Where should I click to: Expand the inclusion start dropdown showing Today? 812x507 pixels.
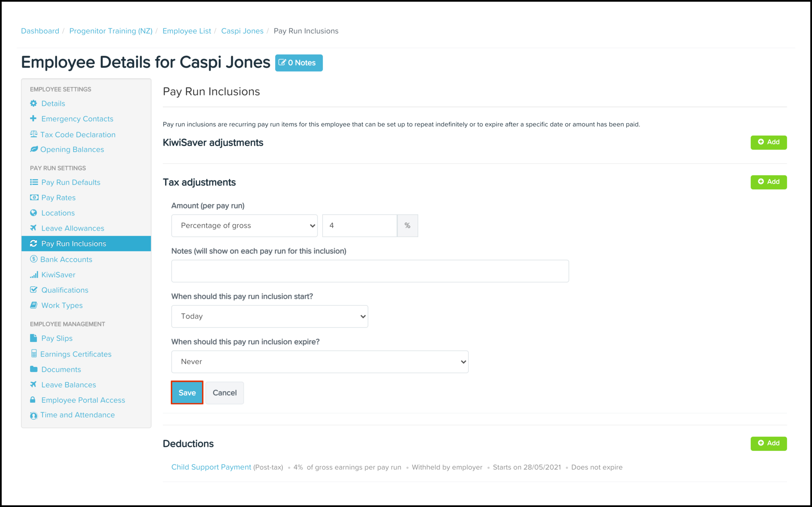(x=269, y=316)
